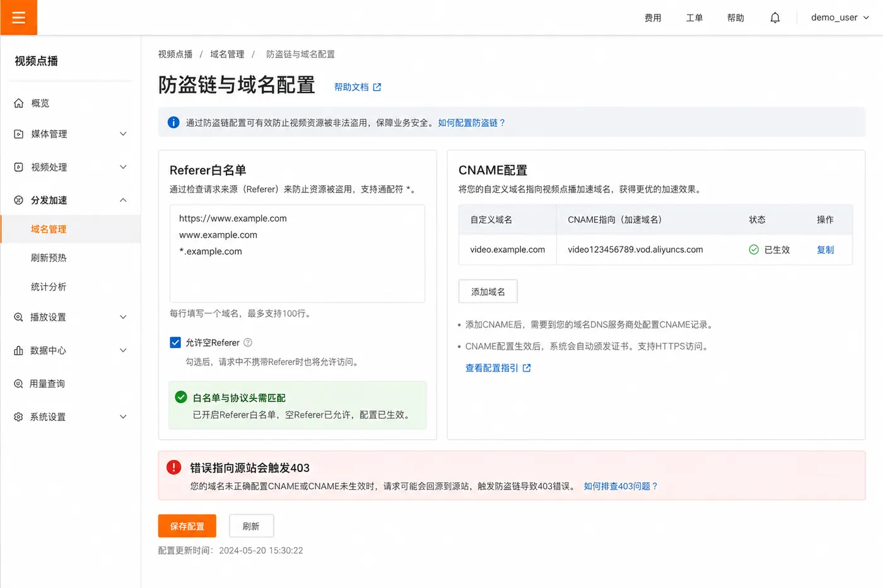Open the demo_user account dropdown
The height and width of the screenshot is (588, 883).
(x=840, y=18)
